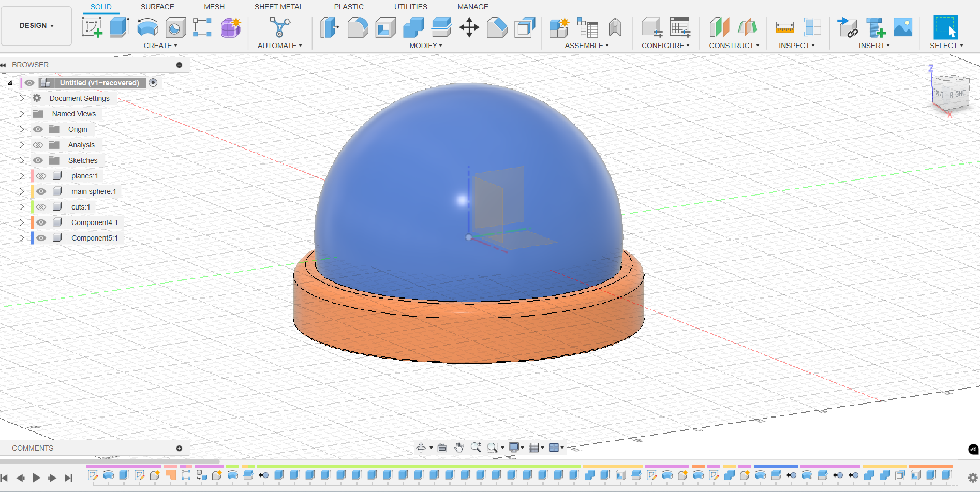This screenshot has height=492, width=980.
Task: Select the Rectangular Pattern tool
Action: (202, 27)
